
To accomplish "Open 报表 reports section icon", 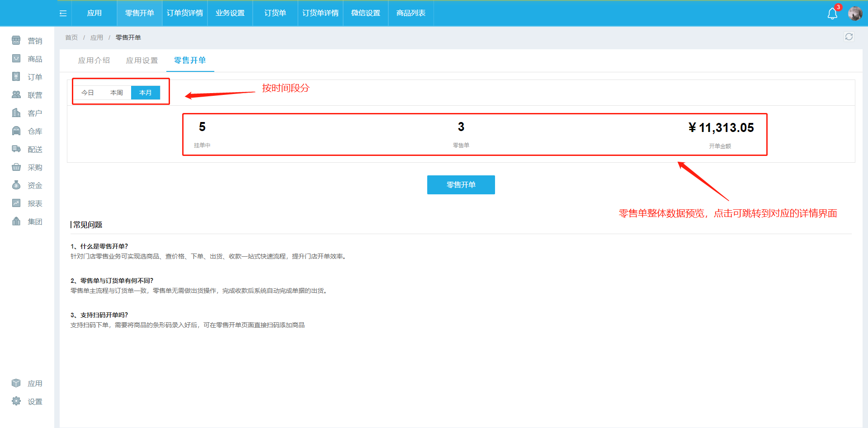I will pos(16,203).
